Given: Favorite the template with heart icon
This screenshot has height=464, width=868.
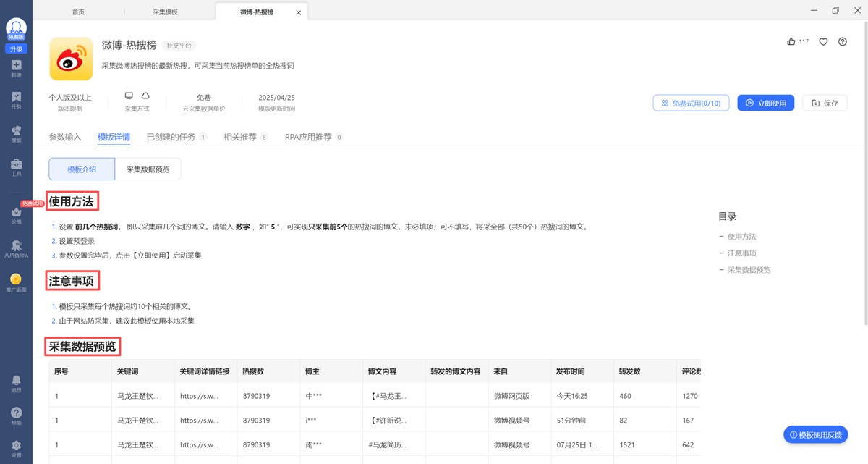Looking at the screenshot, I should pos(823,42).
